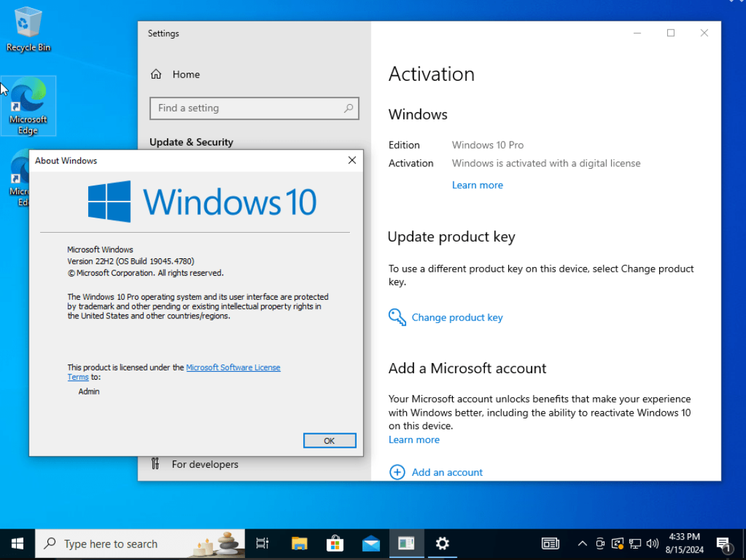Click the Find a setting search field

pyautogui.click(x=254, y=108)
